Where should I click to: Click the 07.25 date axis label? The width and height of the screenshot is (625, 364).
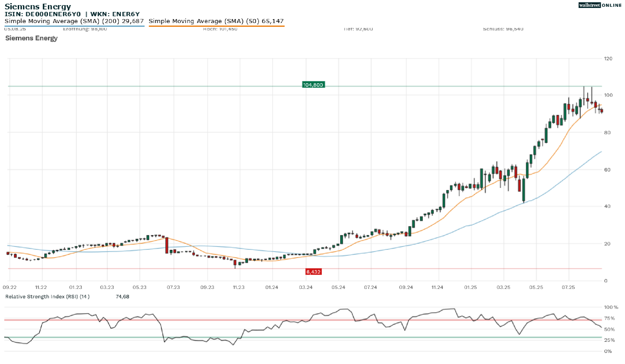click(x=568, y=287)
